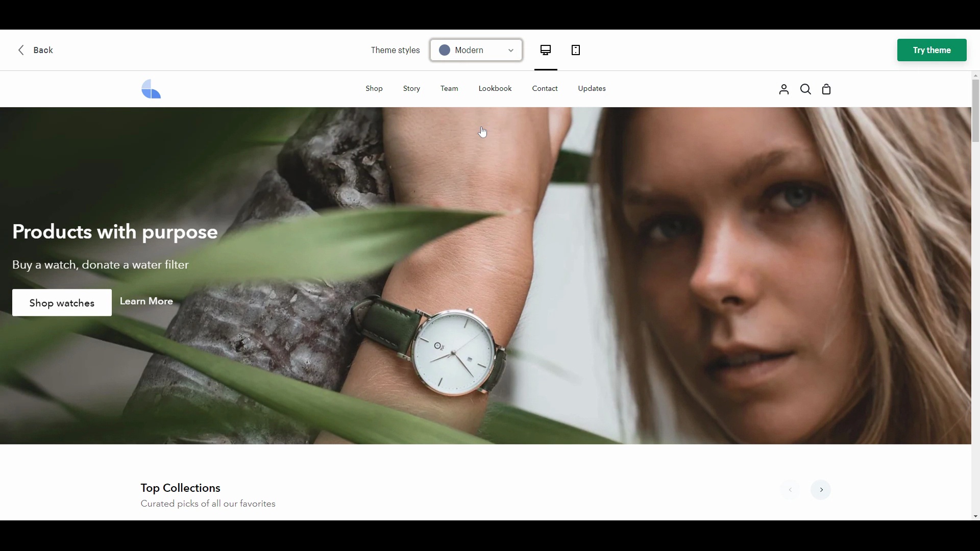Click the blue store logo
The height and width of the screenshot is (551, 980).
click(152, 89)
